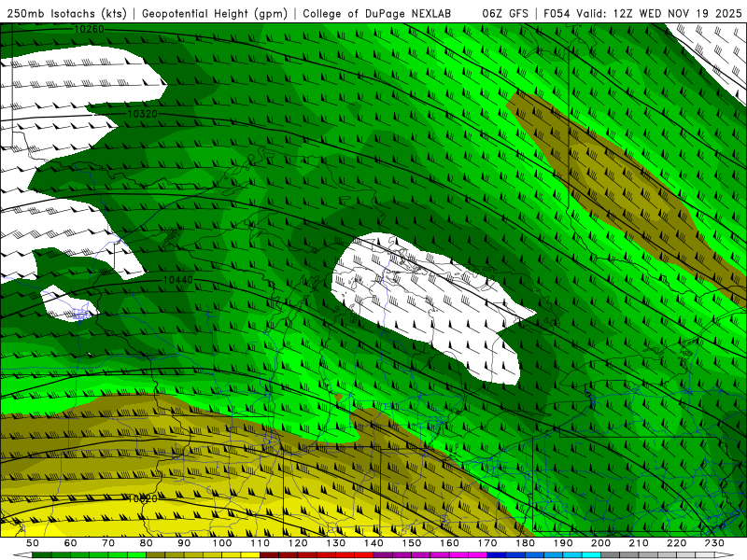
Task: Pick the bright yellow swatch in the color bar
Action: coord(250,554)
